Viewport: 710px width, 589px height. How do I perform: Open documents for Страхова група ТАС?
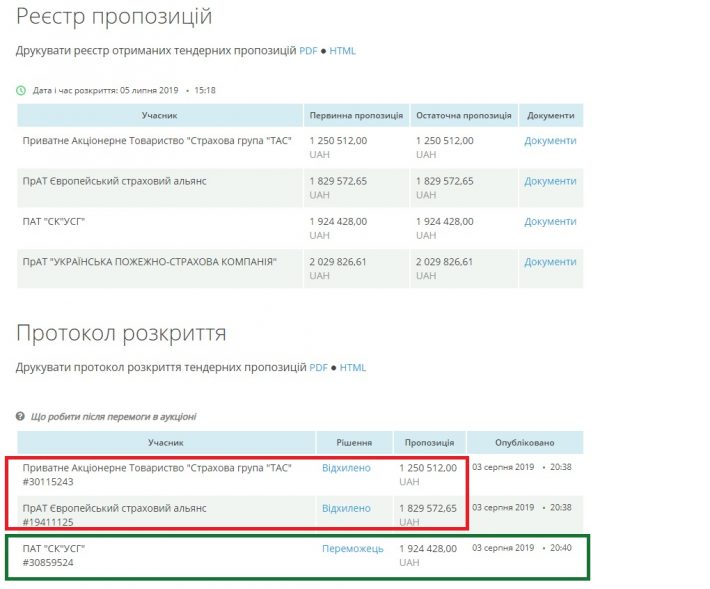(x=550, y=141)
